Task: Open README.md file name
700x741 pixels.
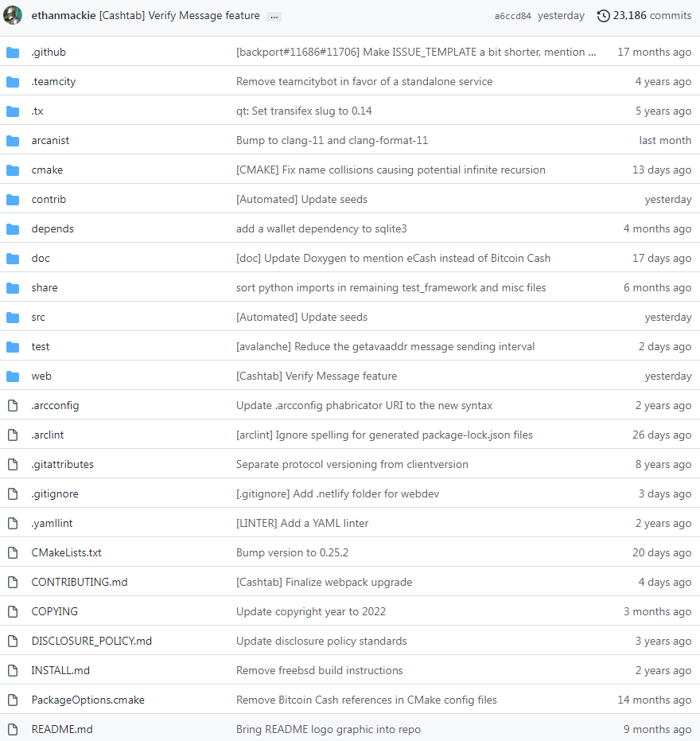Action: point(62,729)
